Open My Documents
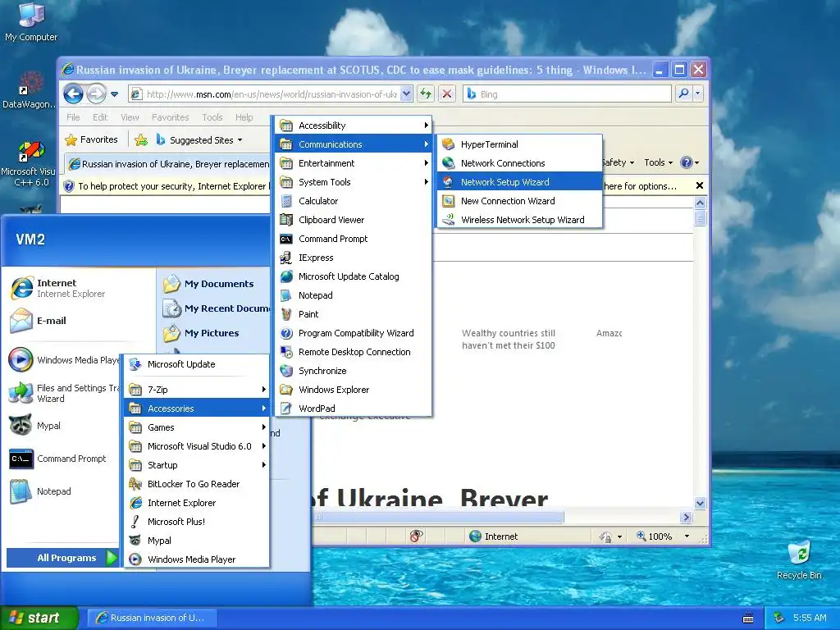Viewport: 840px width, 630px height. coord(216,284)
